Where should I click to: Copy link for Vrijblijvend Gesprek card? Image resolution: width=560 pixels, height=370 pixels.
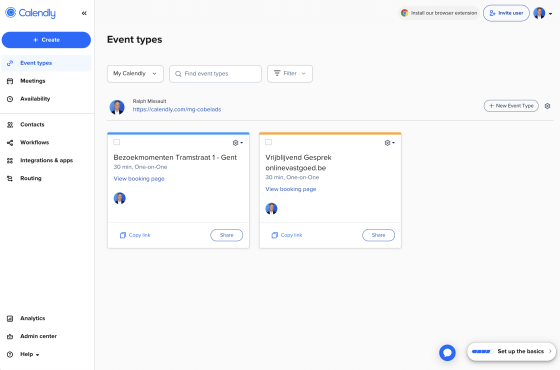point(287,235)
